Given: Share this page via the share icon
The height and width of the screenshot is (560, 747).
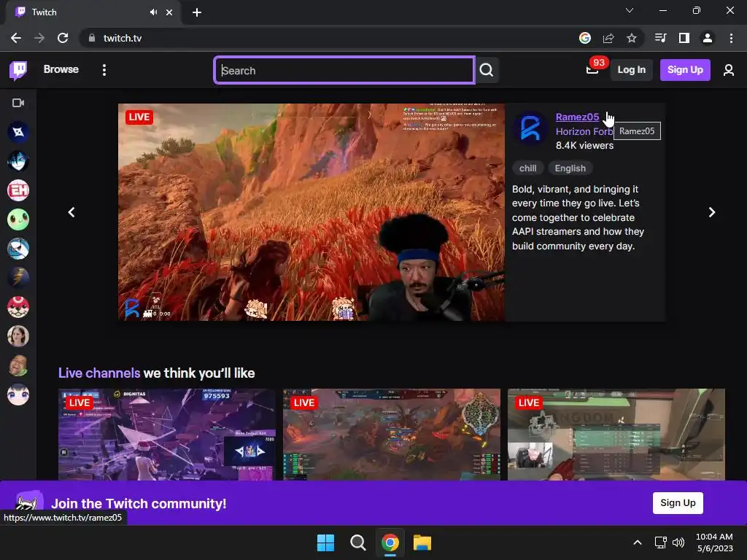Looking at the screenshot, I should coord(608,38).
